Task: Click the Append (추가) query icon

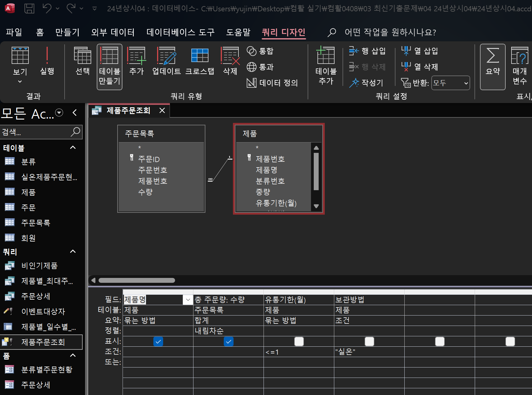Action: [136, 61]
